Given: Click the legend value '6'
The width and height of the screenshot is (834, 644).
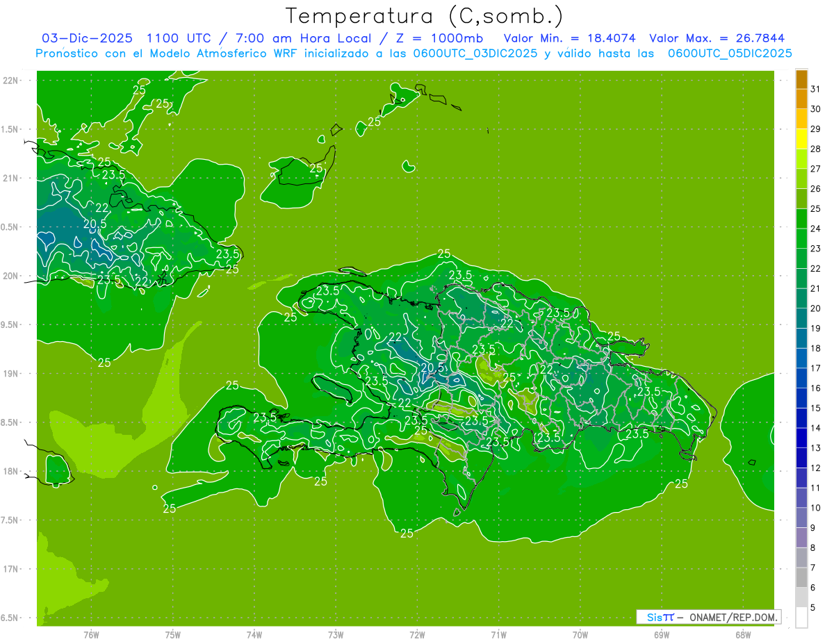Looking at the screenshot, I should (813, 588).
